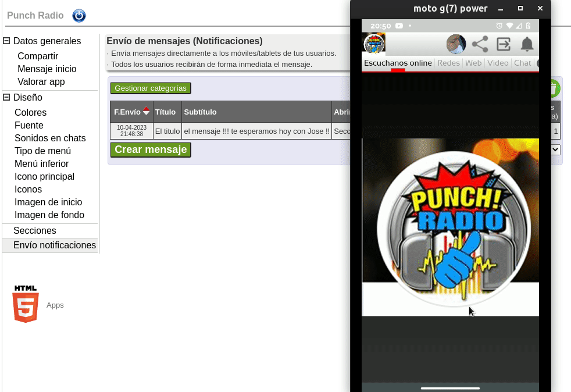Viewport: 571px width, 392px height.
Task: Tap the Wi-Fi icon in phone status bar
Action: pyautogui.click(x=509, y=26)
